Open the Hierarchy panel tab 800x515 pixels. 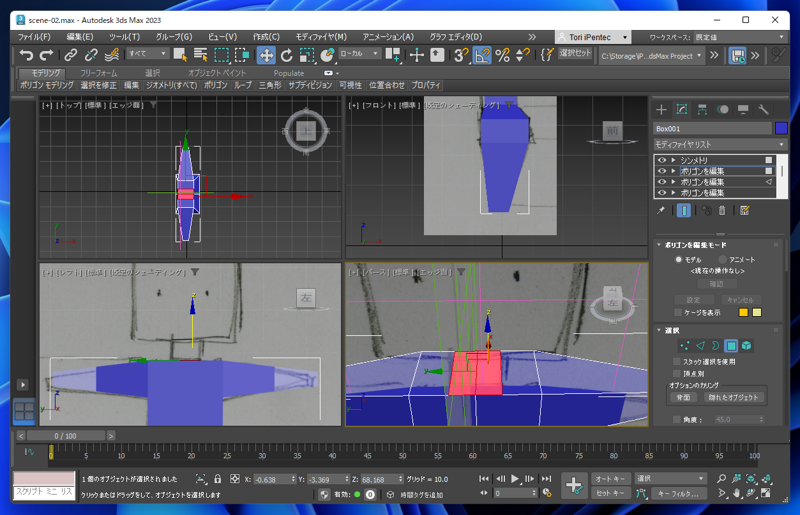[702, 109]
